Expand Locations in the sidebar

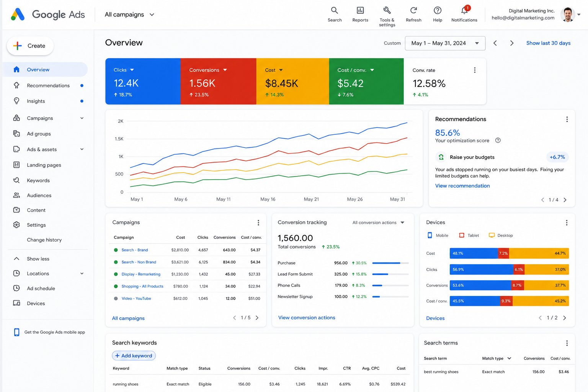[x=82, y=274]
